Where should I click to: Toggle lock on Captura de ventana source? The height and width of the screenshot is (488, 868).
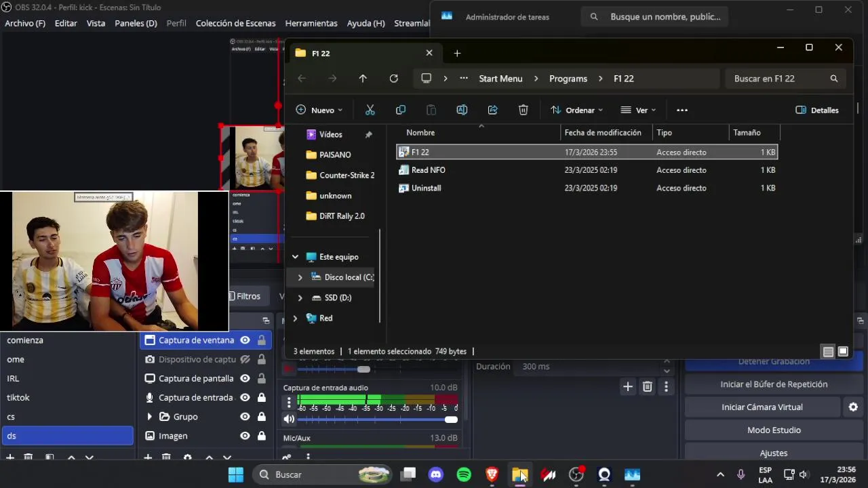261,340
